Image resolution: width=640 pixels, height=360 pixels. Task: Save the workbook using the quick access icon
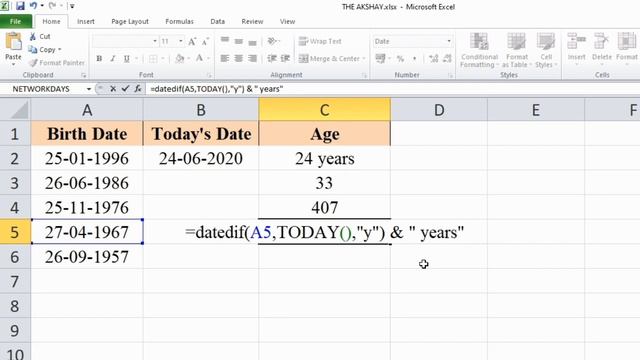click(x=20, y=6)
